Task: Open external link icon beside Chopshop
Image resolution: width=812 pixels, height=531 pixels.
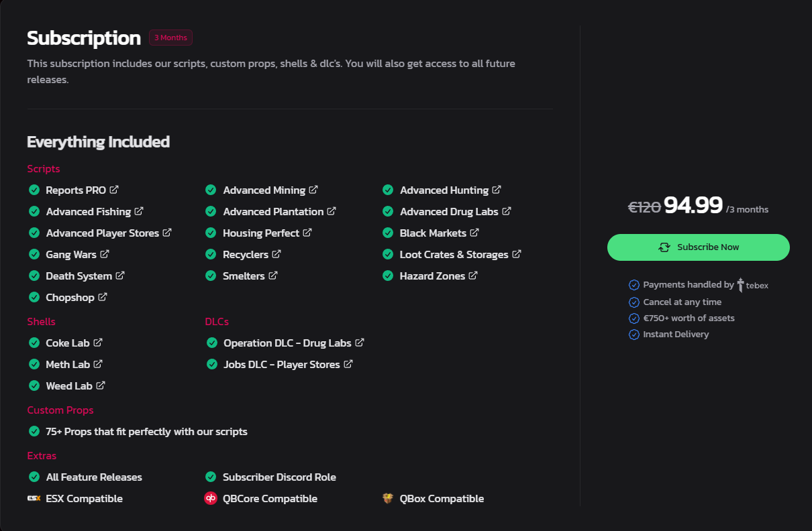Action: click(103, 297)
